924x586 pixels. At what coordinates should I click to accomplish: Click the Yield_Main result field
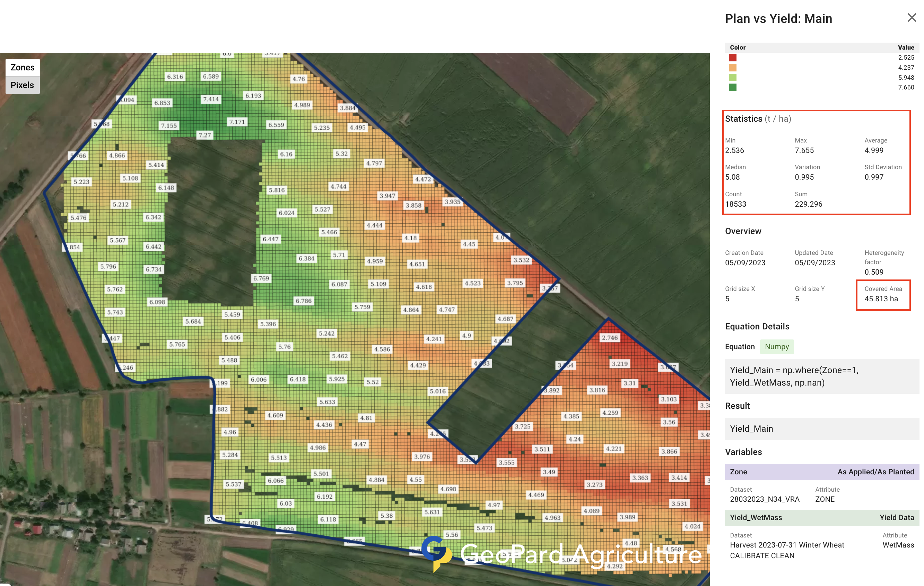(x=821, y=429)
